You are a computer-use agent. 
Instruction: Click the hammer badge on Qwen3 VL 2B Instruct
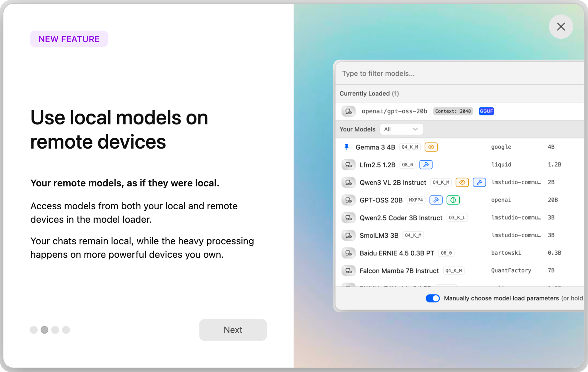[479, 182]
